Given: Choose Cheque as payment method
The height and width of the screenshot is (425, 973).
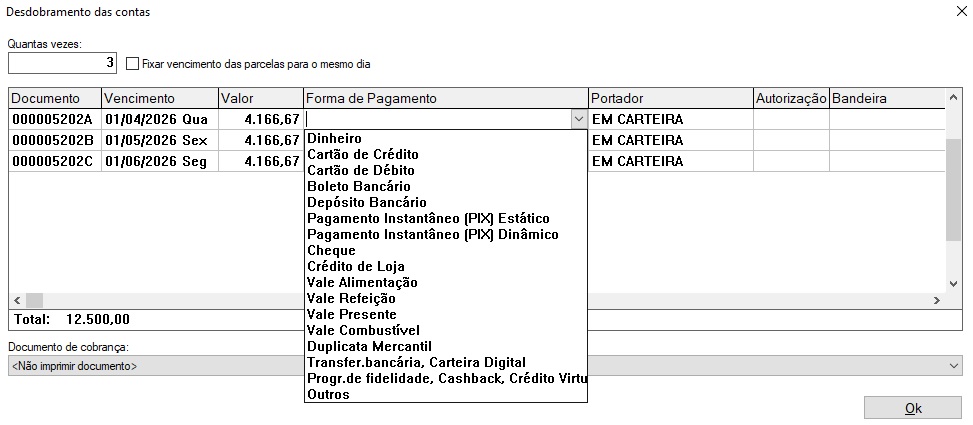Looking at the screenshot, I should pyautogui.click(x=332, y=250).
